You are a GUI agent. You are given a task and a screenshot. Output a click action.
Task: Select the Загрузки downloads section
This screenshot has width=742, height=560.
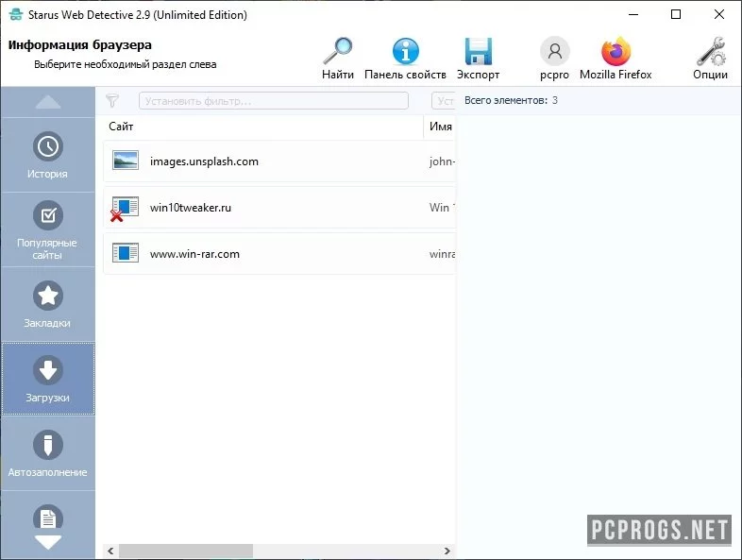[48, 379]
